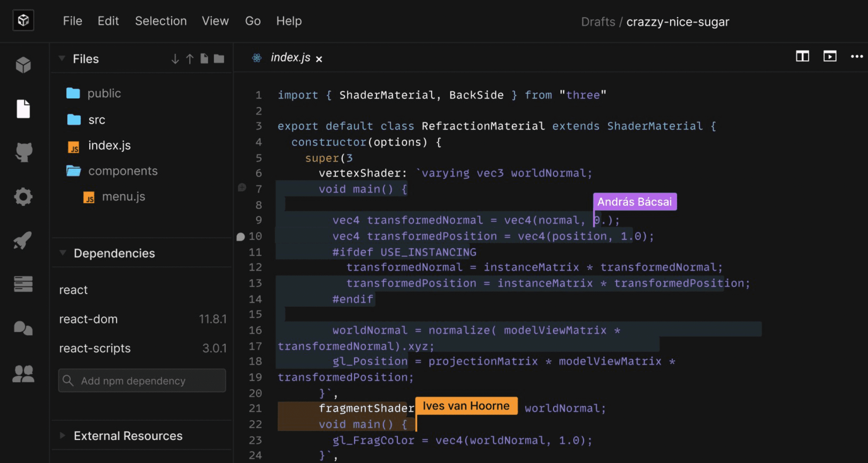This screenshot has width=868, height=463.
Task: Click the RefractionMaterial class name
Action: click(483, 126)
